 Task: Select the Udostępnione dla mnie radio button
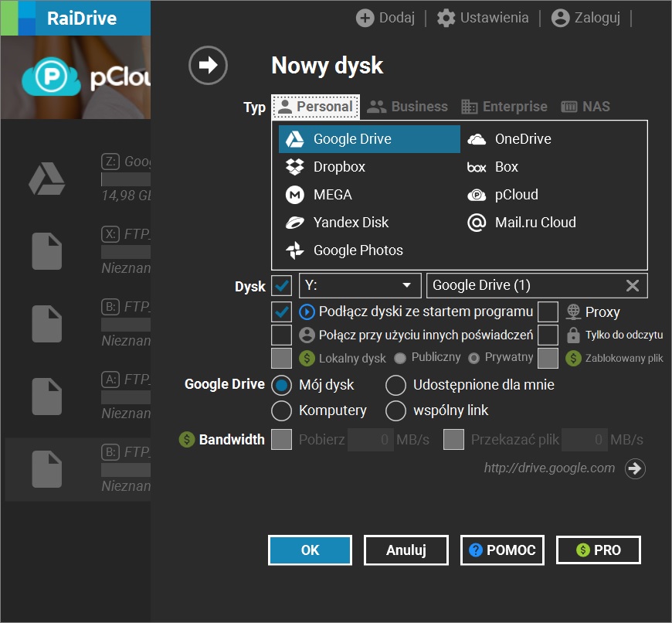coord(395,384)
